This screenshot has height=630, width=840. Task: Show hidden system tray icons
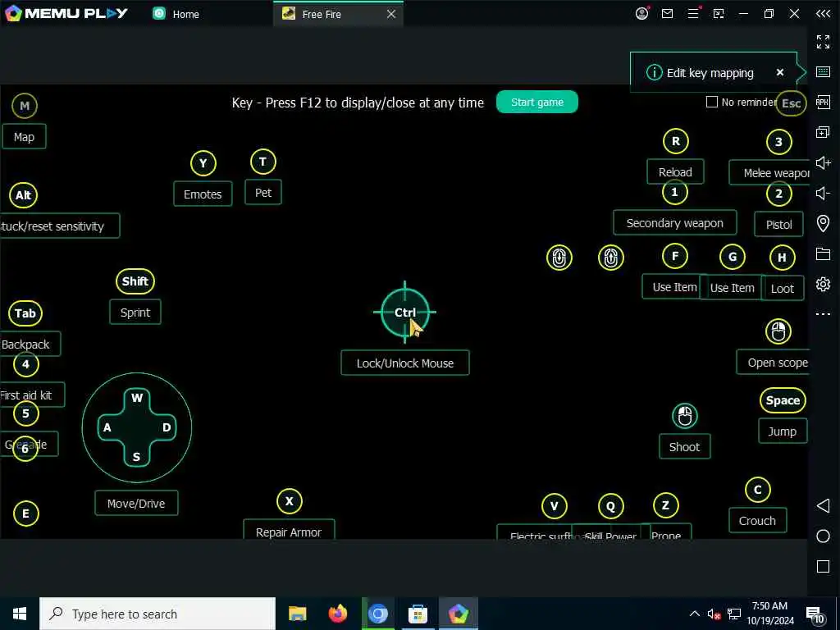[694, 614]
